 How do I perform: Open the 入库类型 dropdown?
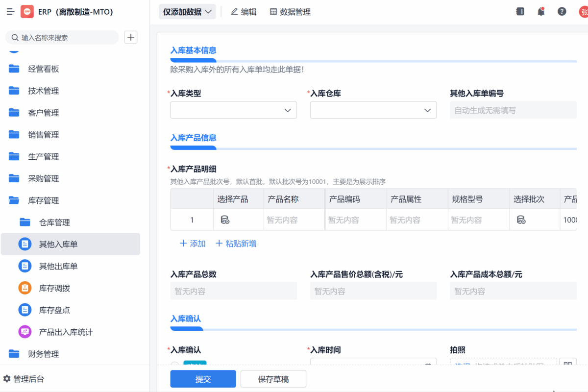233,110
